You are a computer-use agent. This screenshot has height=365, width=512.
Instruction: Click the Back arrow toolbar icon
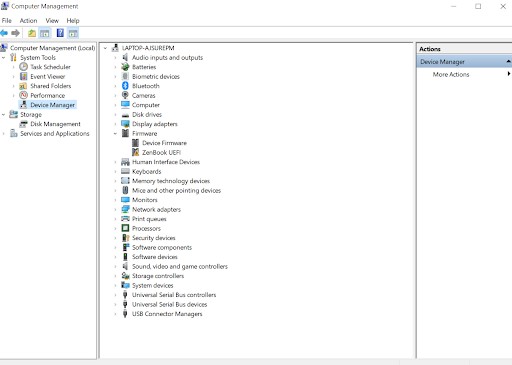(4, 33)
